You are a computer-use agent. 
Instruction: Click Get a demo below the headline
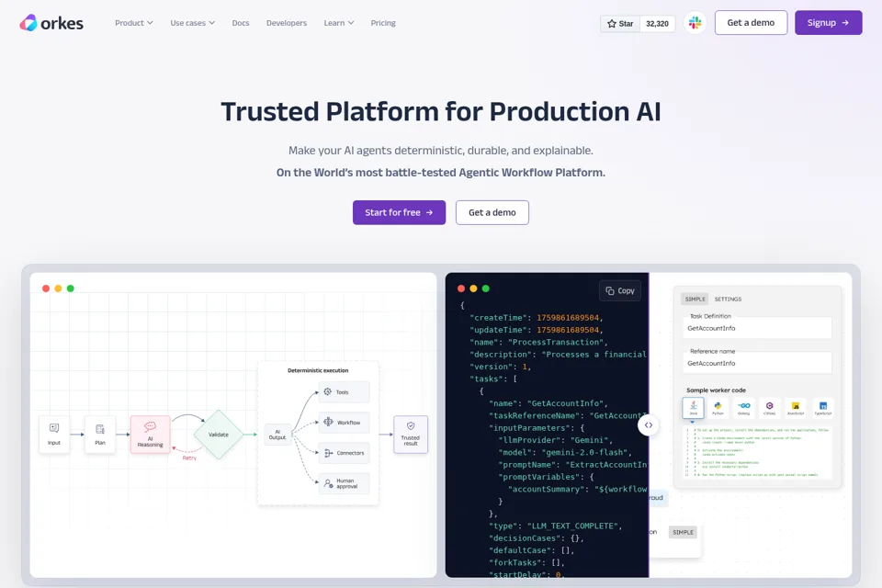(492, 213)
